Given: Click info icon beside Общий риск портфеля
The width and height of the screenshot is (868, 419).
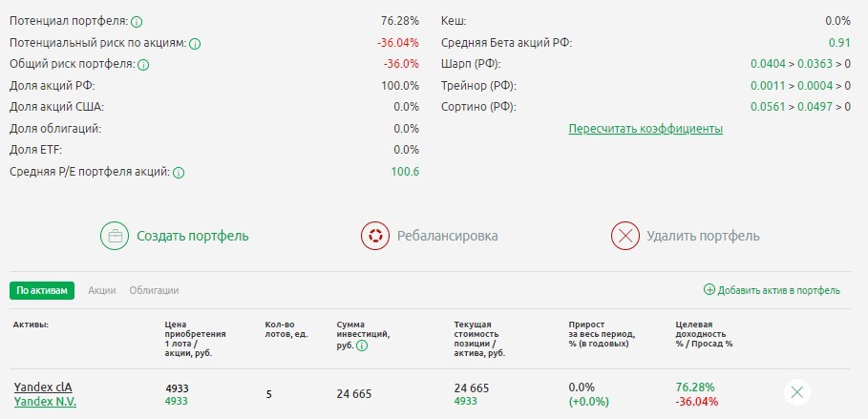Looking at the screenshot, I should (x=143, y=65).
